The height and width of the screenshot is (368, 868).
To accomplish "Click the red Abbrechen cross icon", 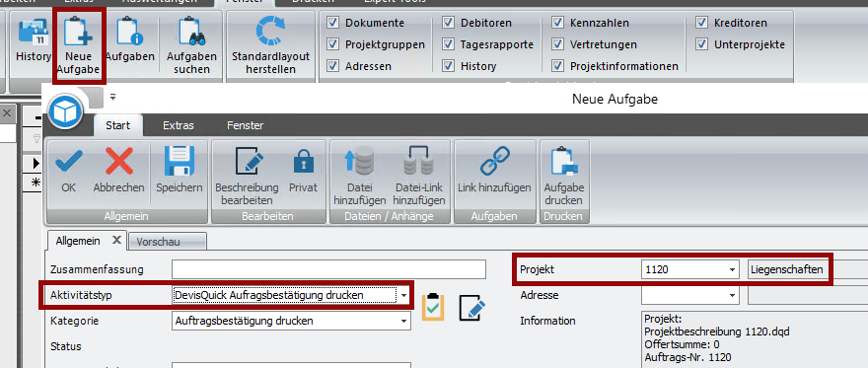I will coord(119,162).
